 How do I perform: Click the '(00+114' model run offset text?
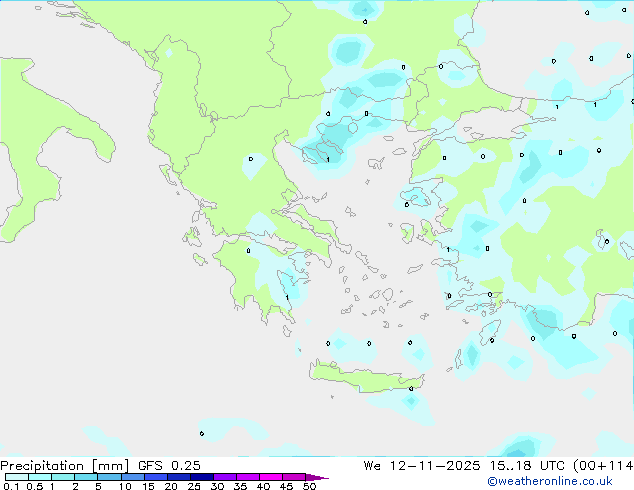click(x=603, y=466)
